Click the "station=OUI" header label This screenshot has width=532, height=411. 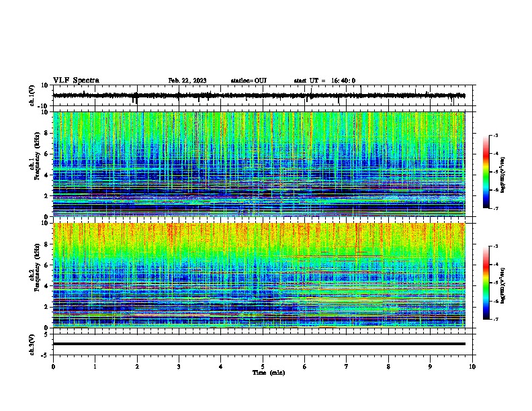(249, 81)
